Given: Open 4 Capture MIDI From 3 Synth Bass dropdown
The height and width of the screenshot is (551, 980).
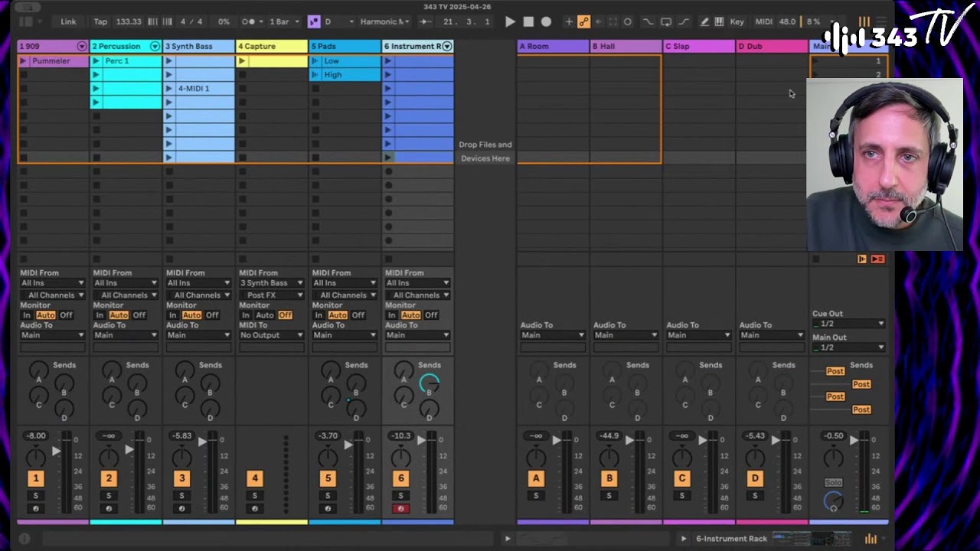Looking at the screenshot, I should coord(271,283).
